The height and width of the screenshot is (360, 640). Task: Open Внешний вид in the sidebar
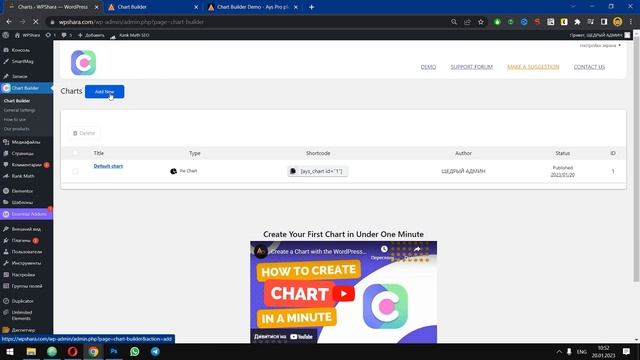tap(27, 229)
